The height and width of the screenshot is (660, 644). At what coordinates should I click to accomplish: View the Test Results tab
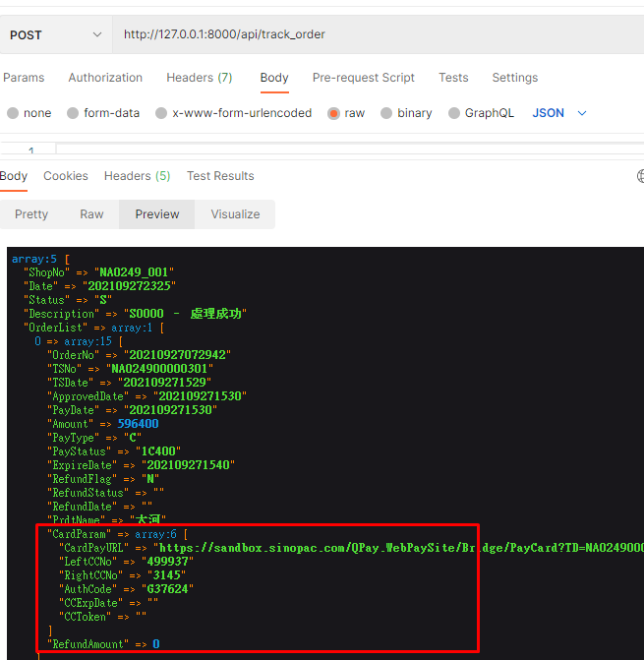(220, 175)
